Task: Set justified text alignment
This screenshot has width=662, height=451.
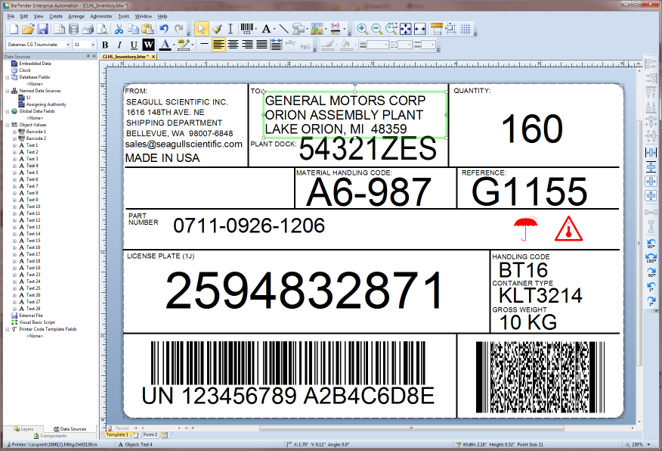Action: (262, 44)
